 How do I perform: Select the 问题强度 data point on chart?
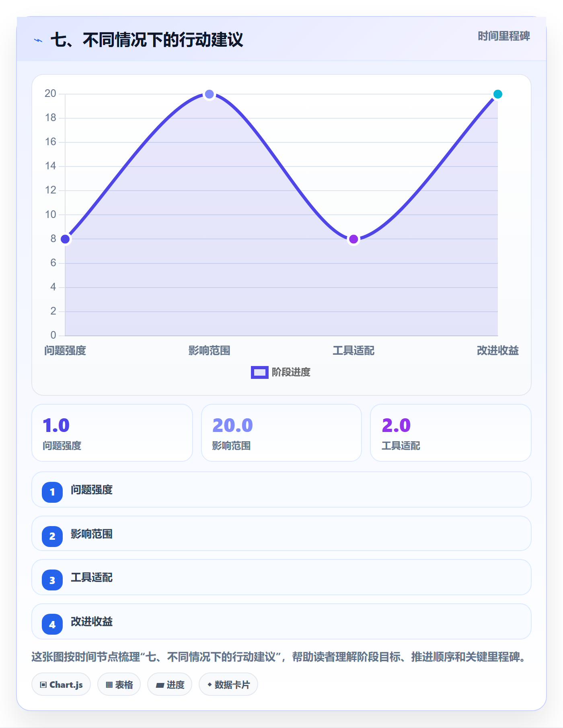click(65, 239)
